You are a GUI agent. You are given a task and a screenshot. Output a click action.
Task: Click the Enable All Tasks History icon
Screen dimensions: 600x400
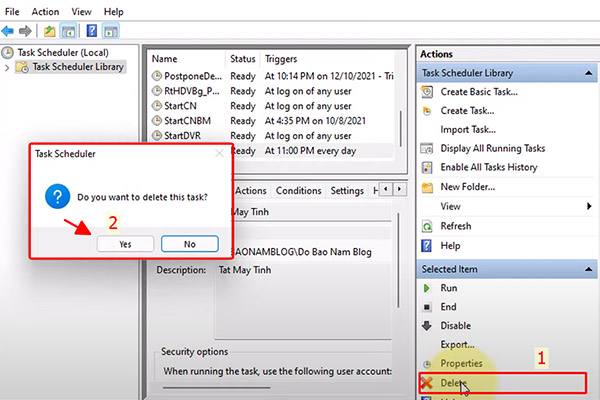(427, 167)
